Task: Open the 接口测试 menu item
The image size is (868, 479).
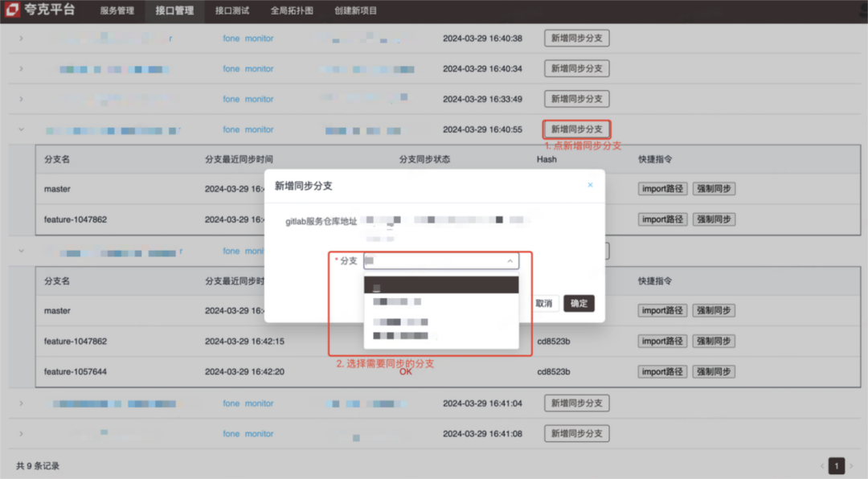Action: coord(232,10)
